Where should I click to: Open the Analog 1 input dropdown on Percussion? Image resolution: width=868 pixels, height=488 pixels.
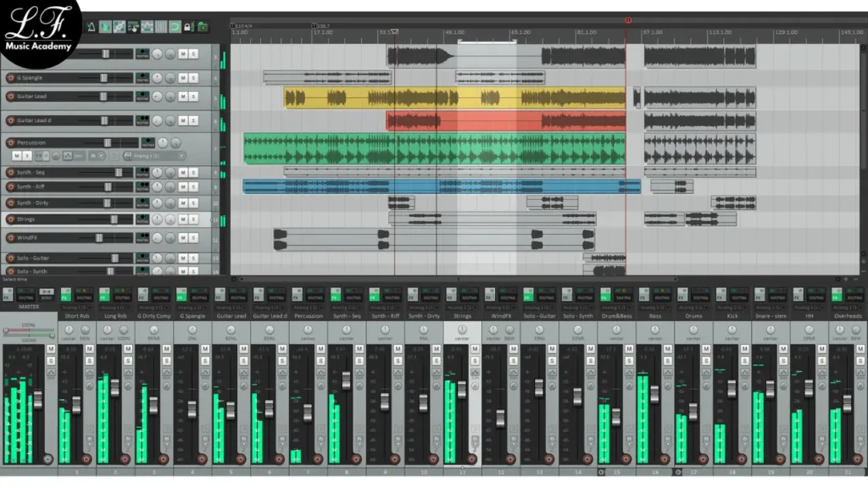[181, 156]
